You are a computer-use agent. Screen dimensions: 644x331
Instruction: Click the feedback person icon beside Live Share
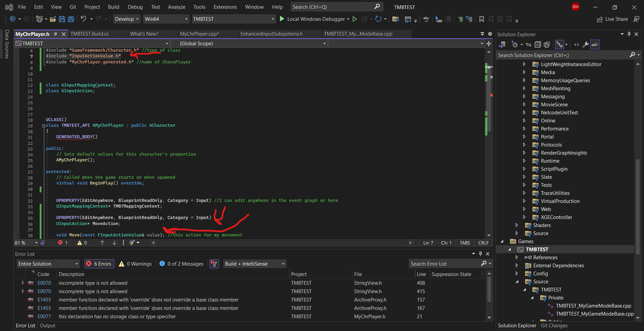636,19
